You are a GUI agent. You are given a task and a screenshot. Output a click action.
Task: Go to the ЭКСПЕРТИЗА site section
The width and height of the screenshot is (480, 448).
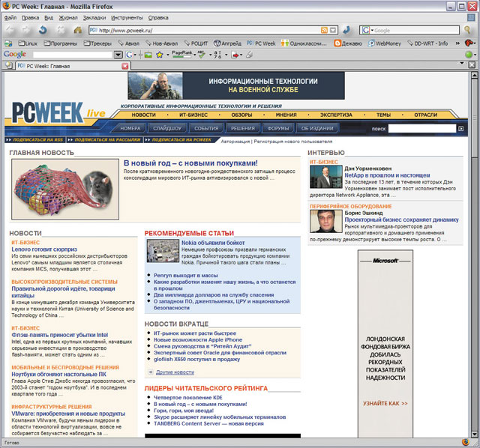(x=336, y=115)
